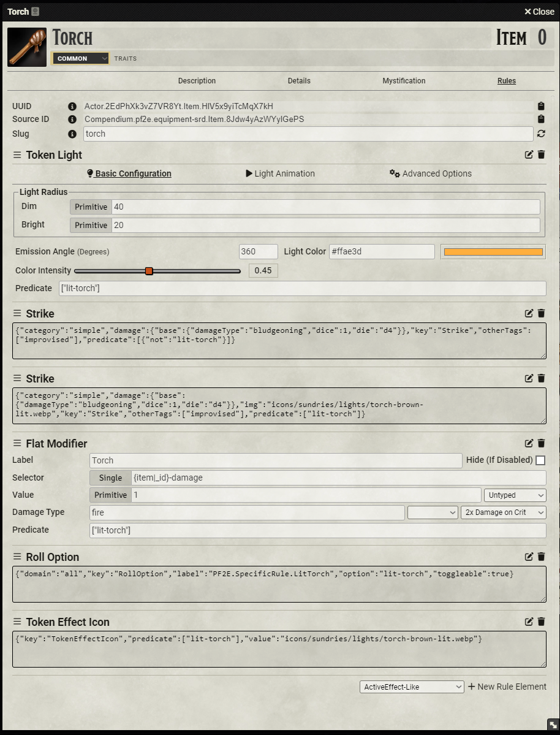Screen dimensions: 560x735
Task: Delete the Roll Option rule element
Action: coord(540,557)
